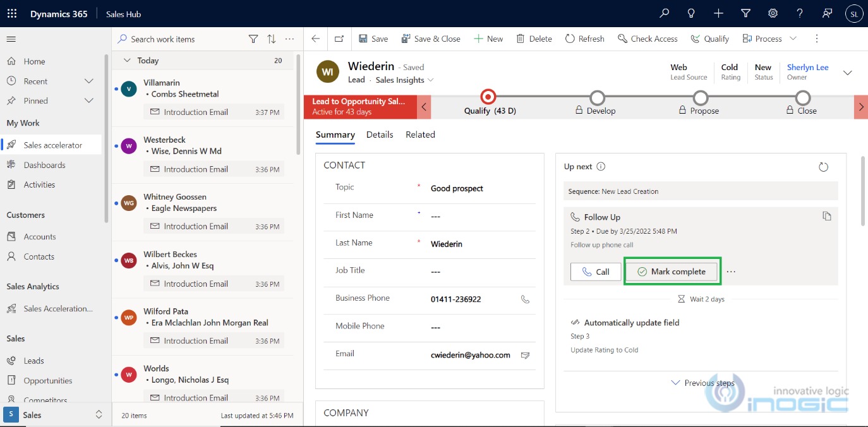Open the app launcher waffle icon
Viewport: 868px width, 427px height.
point(13,14)
